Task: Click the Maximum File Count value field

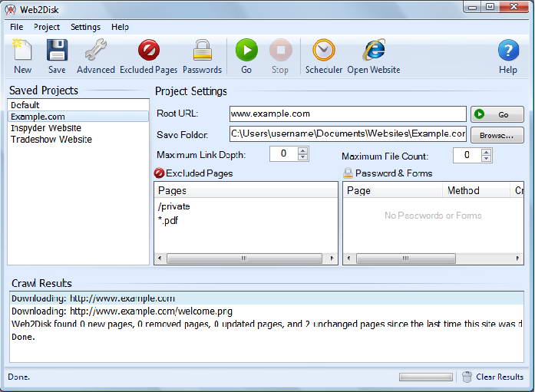Action: 467,156
